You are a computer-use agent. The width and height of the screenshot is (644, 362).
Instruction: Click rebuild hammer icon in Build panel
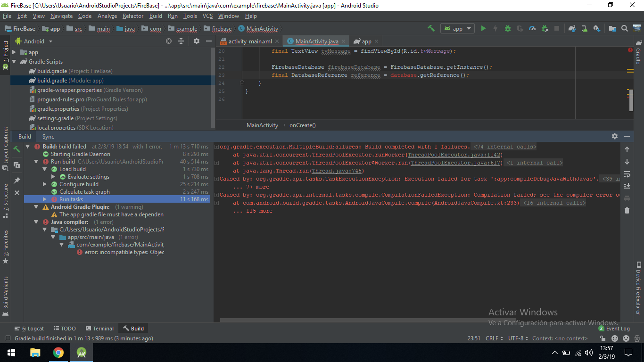pyautogui.click(x=17, y=149)
